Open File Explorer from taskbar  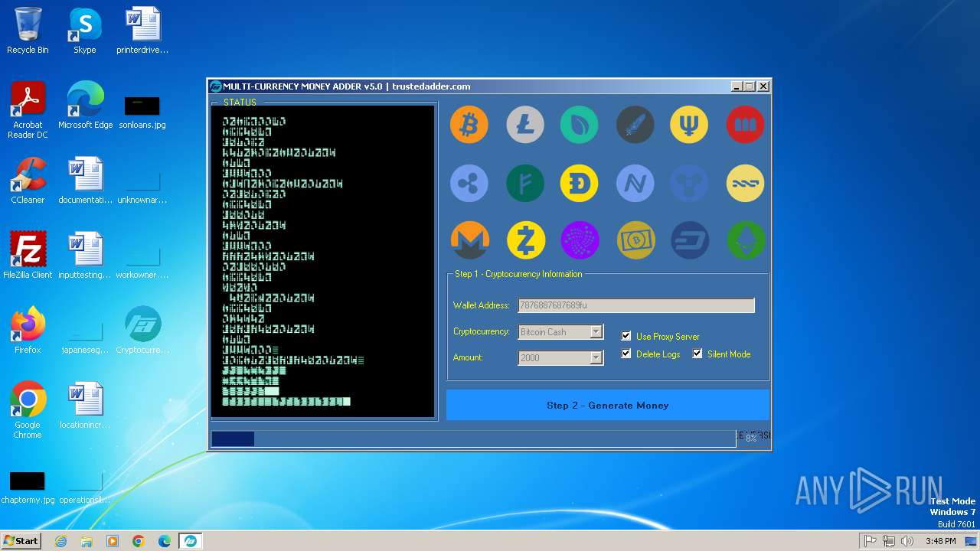(x=87, y=541)
